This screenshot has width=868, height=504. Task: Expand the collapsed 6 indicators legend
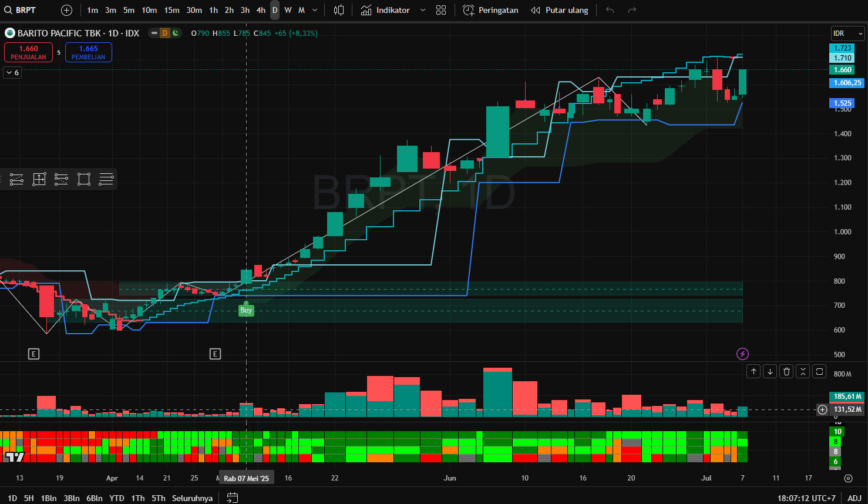coord(12,72)
